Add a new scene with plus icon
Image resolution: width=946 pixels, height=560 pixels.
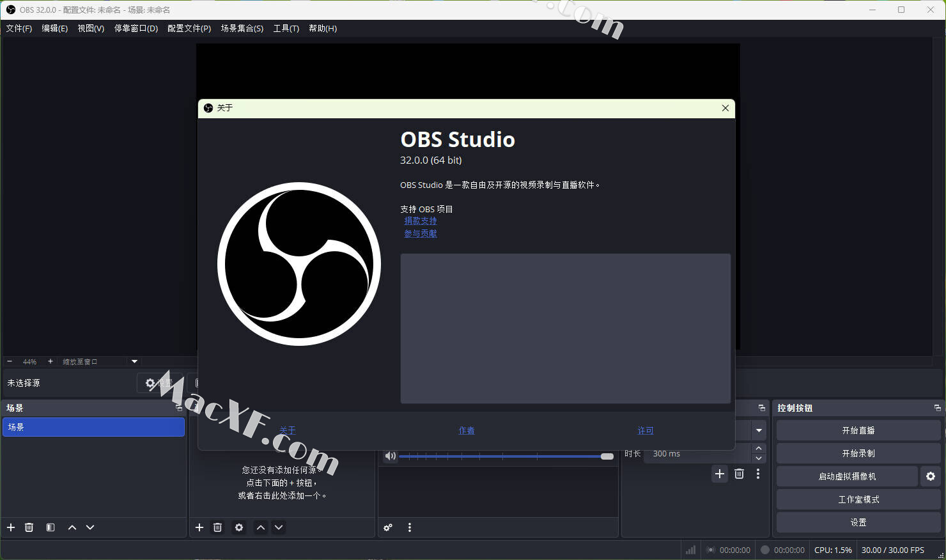[x=11, y=527]
